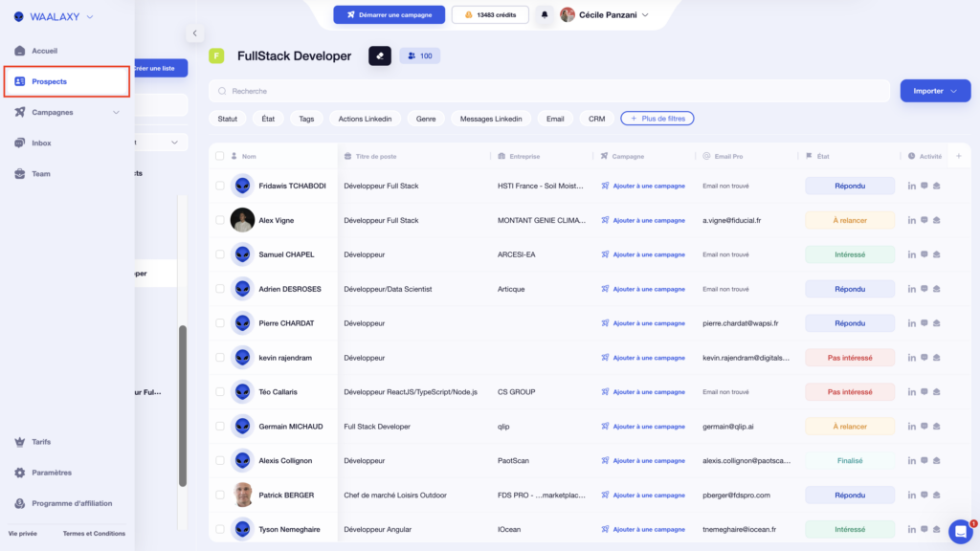Image resolution: width=980 pixels, height=551 pixels.
Task: Check the checkbox on Samuel CHAPEL's row
Action: [218, 253]
